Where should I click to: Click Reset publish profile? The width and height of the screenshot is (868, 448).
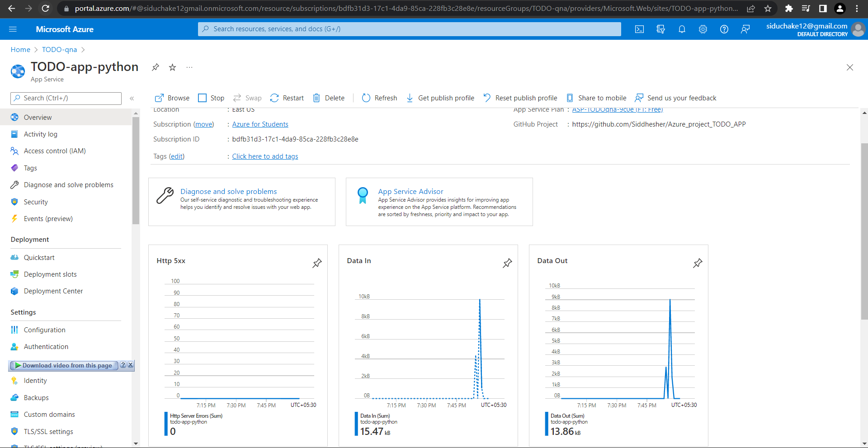tap(520, 98)
